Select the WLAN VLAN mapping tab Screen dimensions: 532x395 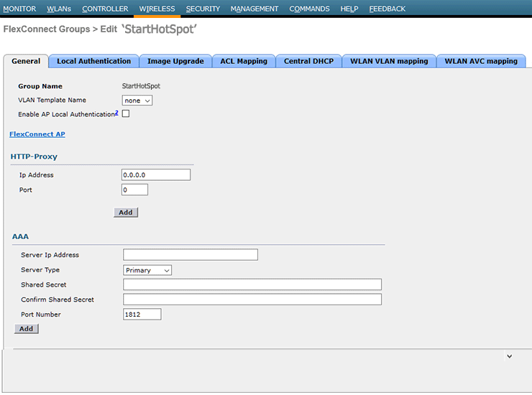tap(389, 62)
